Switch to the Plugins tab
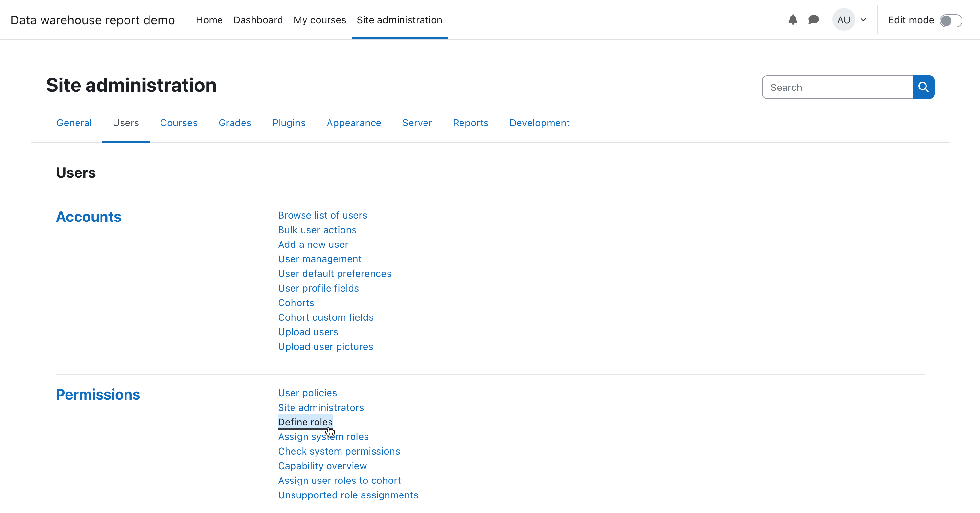980x513 pixels. (x=289, y=123)
